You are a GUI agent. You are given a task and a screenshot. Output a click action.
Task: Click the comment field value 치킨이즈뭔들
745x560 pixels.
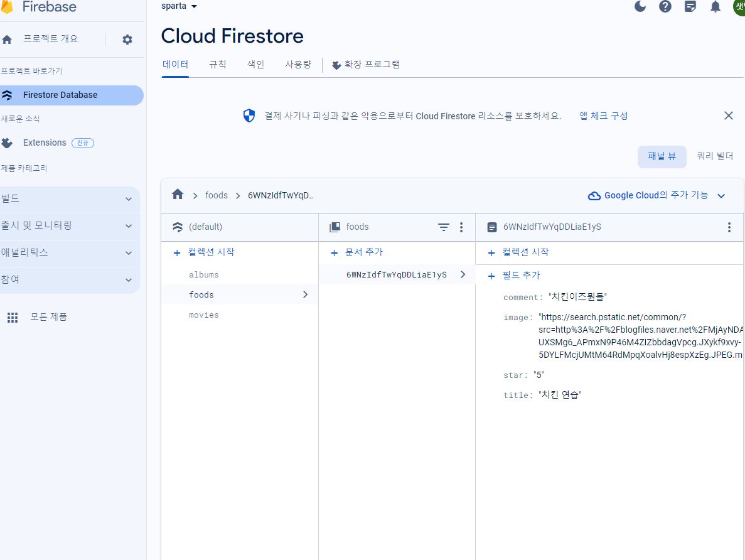click(578, 297)
